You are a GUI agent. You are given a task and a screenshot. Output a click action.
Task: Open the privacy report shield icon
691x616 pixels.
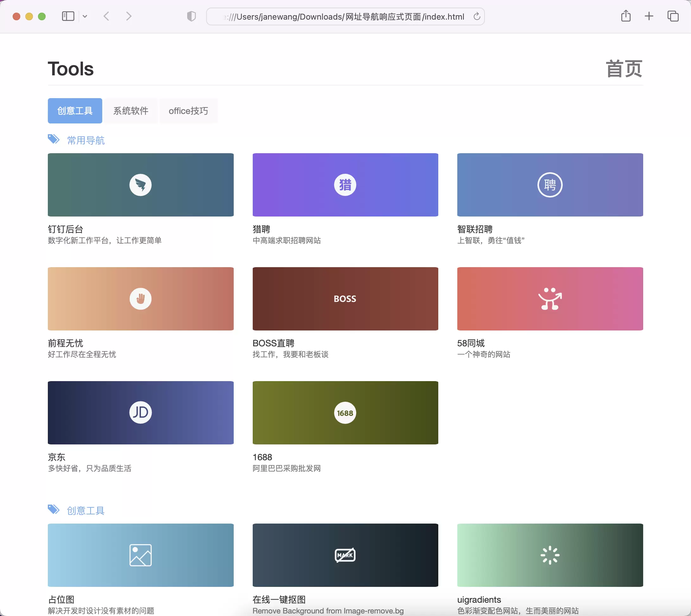[x=191, y=16]
